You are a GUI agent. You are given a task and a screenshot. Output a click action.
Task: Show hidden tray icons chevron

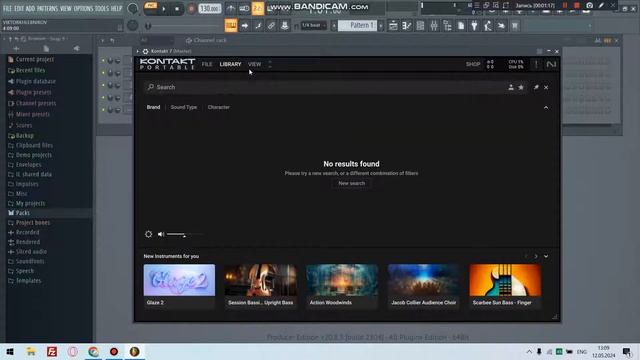(529, 351)
